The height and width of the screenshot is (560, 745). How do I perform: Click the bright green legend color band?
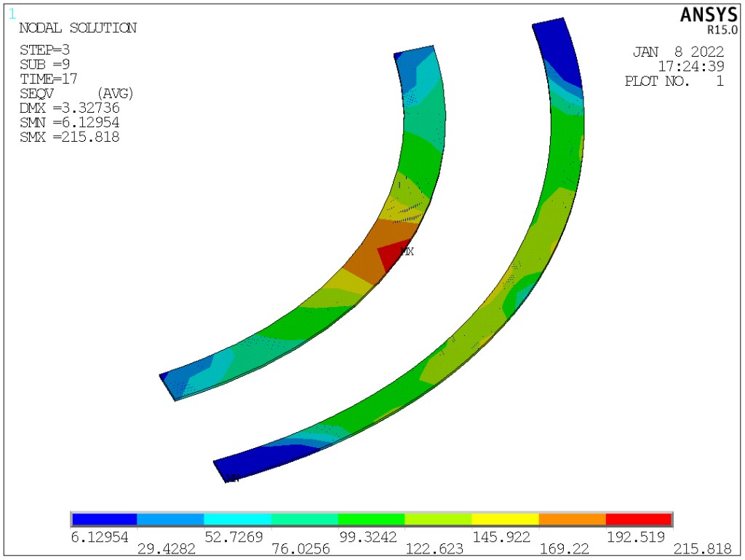pyautogui.click(x=371, y=519)
